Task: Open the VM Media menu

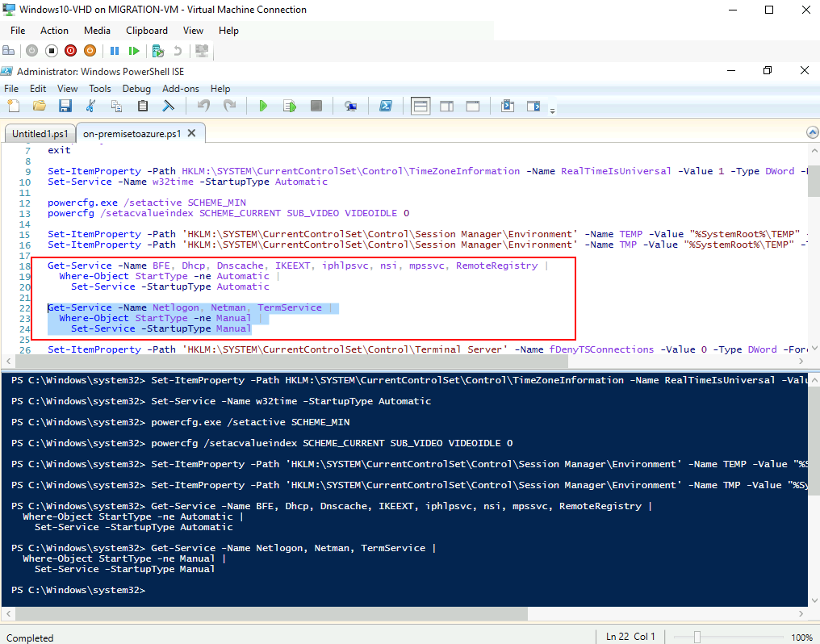Action: 98,31
